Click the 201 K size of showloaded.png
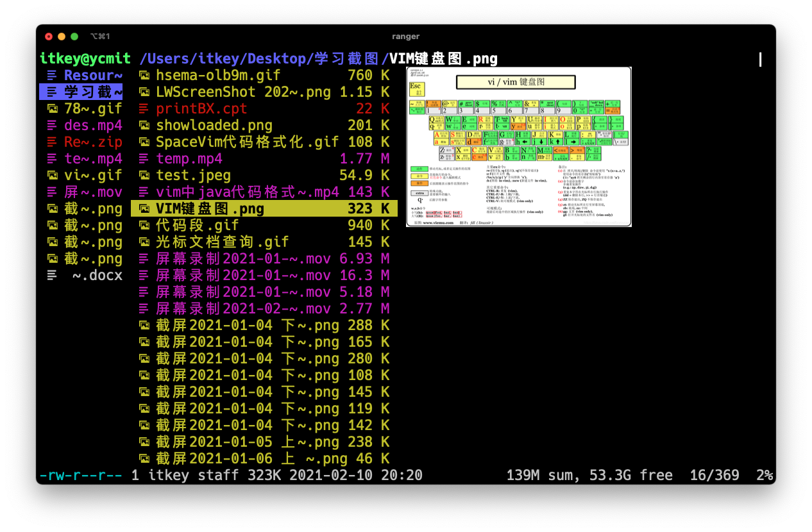Screen dimensions: 812x532 tap(369, 126)
